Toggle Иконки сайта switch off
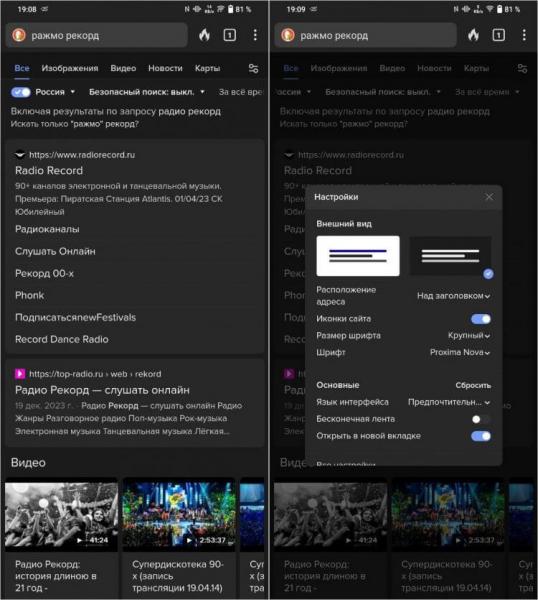 pos(481,319)
